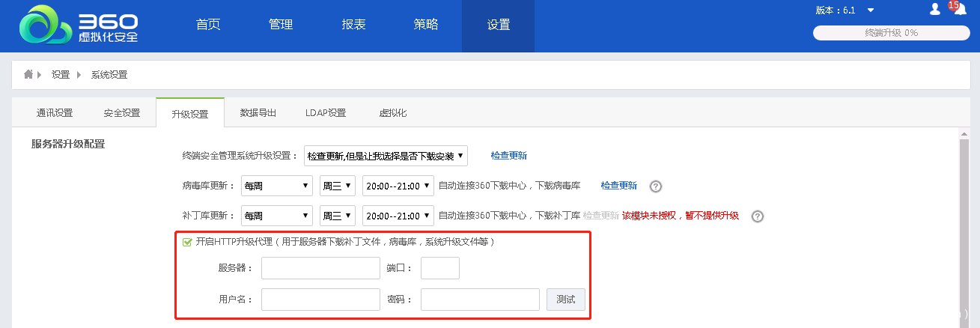This screenshot has height=328, width=980.
Task: Select virus database weekday dropdown 周三
Action: pos(337,186)
